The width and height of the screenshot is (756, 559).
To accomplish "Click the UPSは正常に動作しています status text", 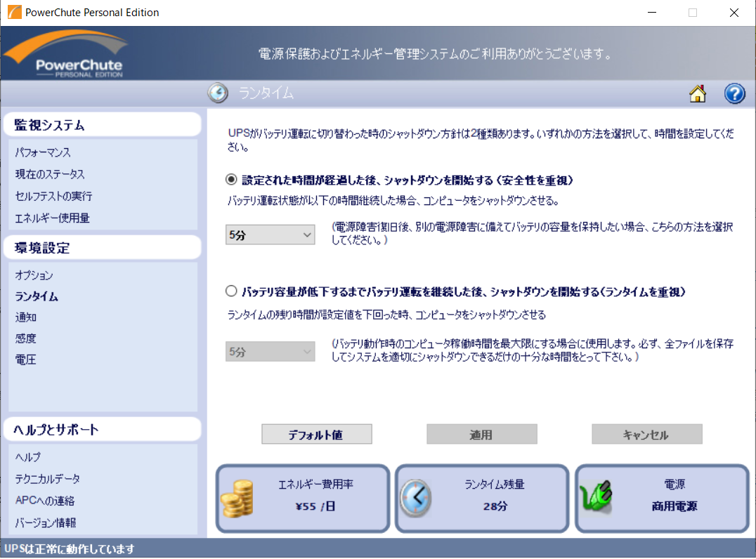I will pyautogui.click(x=70, y=549).
